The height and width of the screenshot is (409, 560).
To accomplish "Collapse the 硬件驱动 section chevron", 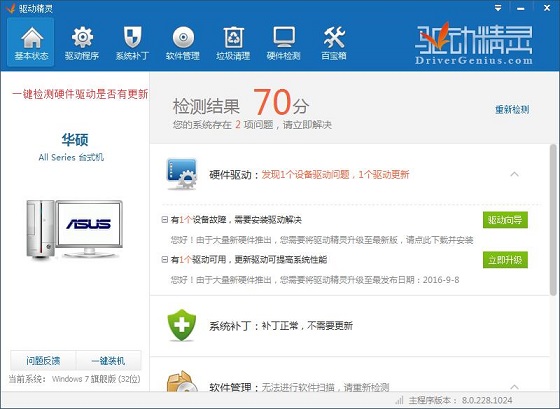I will pyautogui.click(x=514, y=174).
